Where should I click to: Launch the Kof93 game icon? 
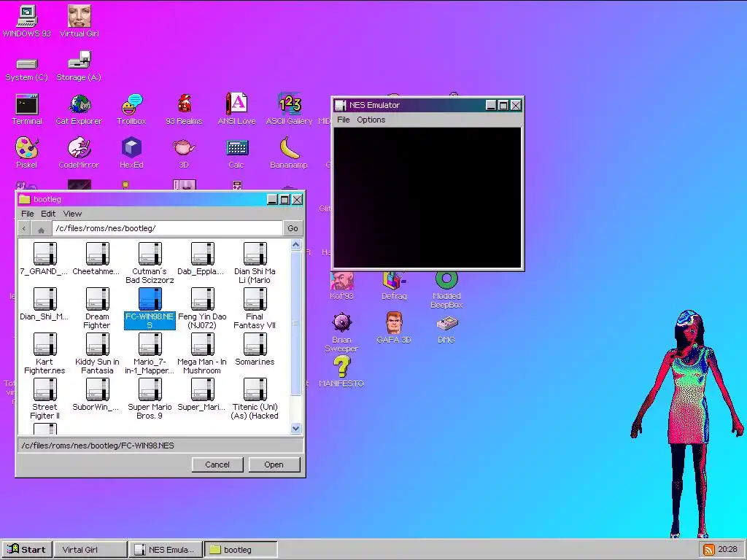coord(341,286)
